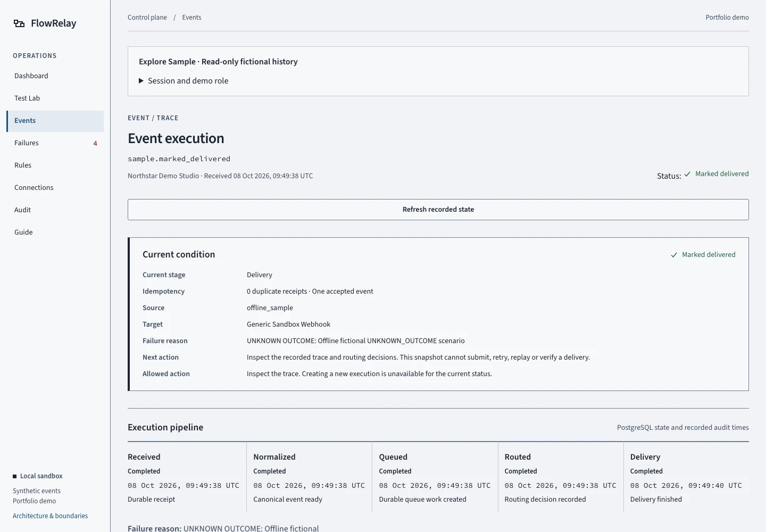
Task: Open Test Lab in the sidebar
Action: (x=55, y=98)
